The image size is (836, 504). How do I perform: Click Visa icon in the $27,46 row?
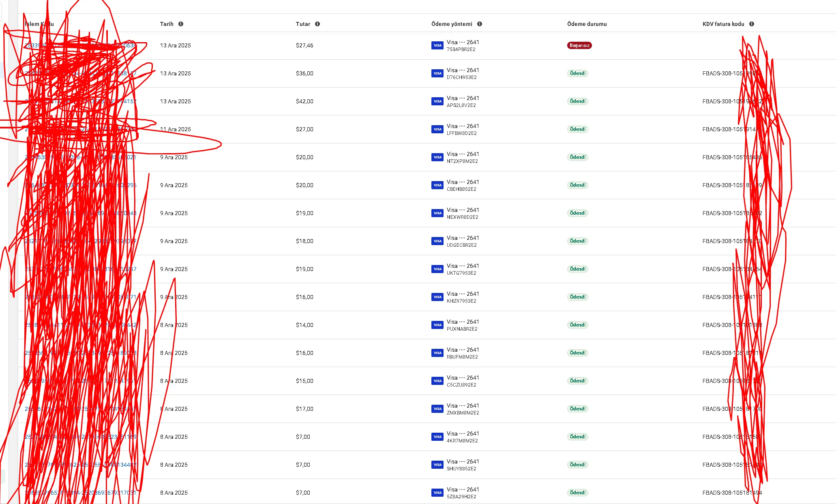click(x=437, y=45)
